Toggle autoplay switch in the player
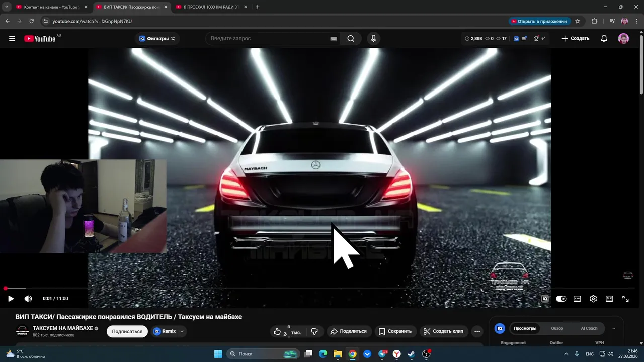Screen dimensions: 644x362 (x=561, y=299)
